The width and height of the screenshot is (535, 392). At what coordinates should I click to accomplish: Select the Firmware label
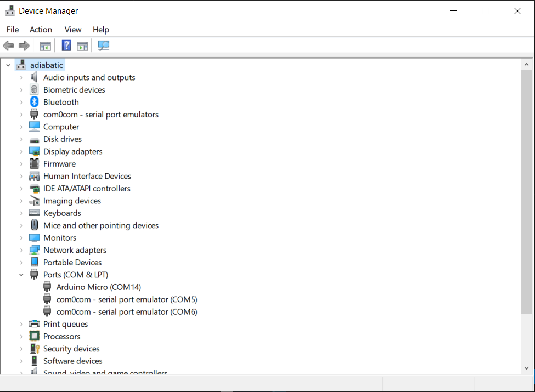[59, 163]
